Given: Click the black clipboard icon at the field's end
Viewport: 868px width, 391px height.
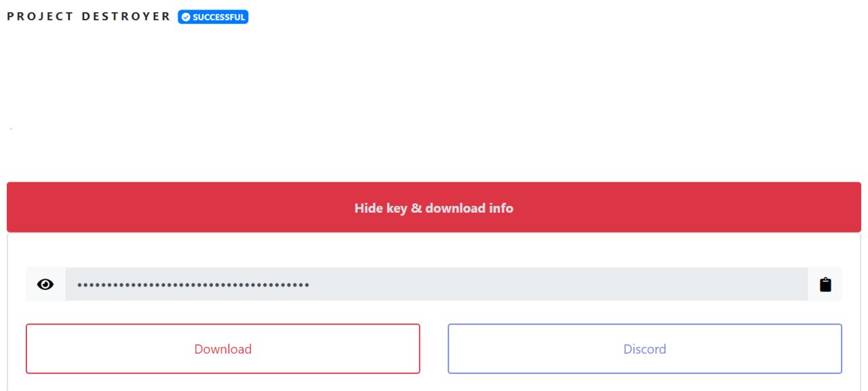Looking at the screenshot, I should (825, 285).
